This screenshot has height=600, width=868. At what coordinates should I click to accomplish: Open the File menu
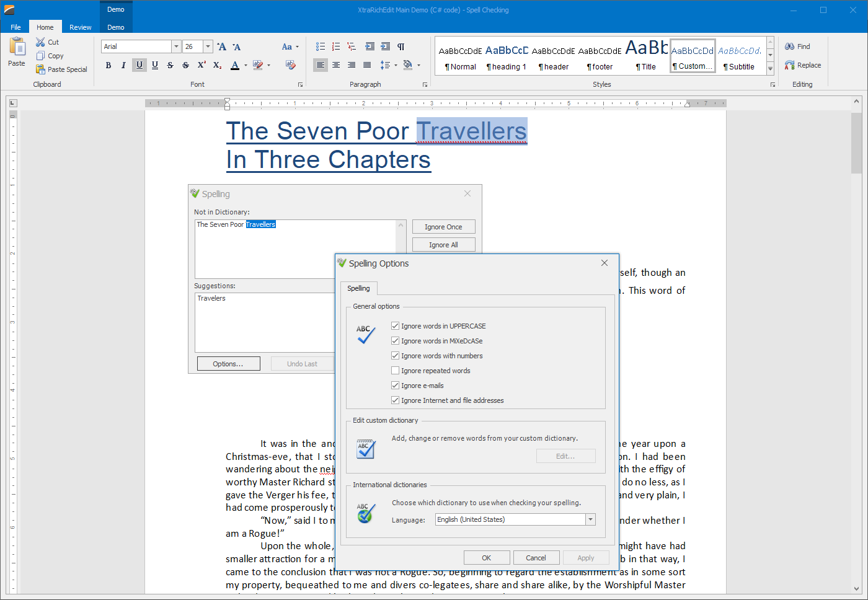point(15,27)
